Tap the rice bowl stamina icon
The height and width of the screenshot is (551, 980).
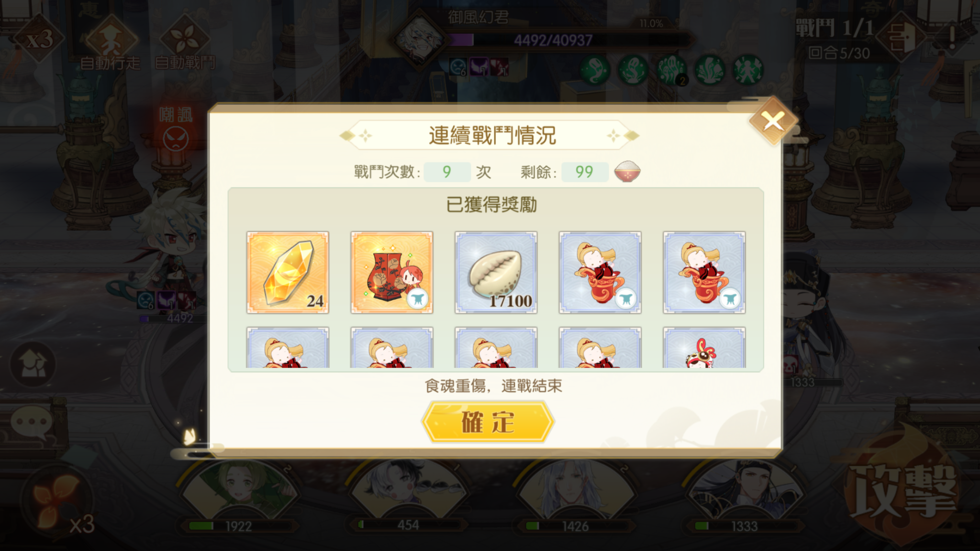coord(627,172)
